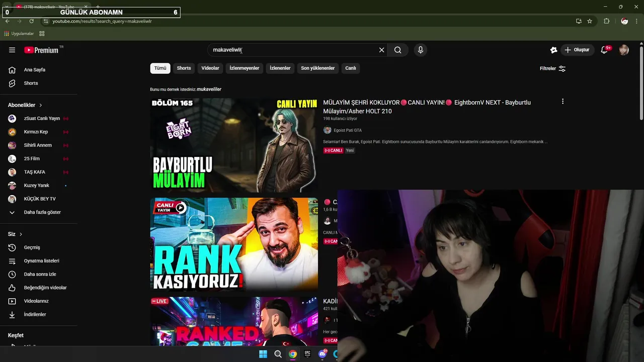Clear the search box with X icon
The image size is (644, 362).
click(381, 50)
